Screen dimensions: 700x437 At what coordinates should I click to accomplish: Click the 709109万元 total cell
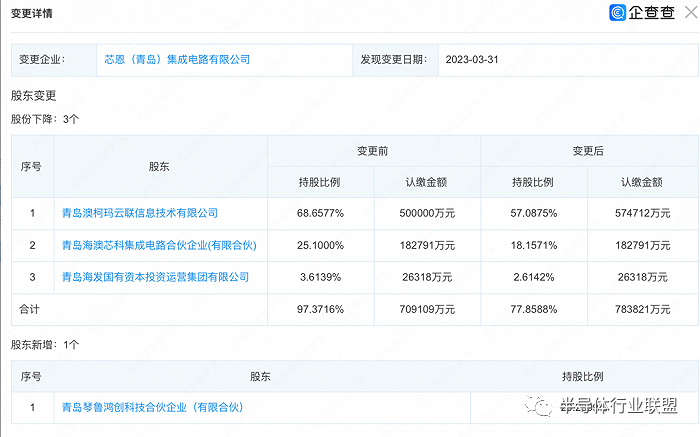[x=427, y=309]
